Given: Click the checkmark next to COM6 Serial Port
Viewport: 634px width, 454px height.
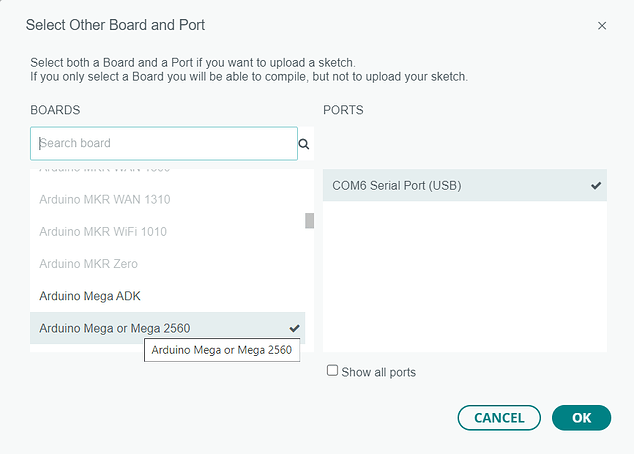Looking at the screenshot, I should click(x=596, y=185).
